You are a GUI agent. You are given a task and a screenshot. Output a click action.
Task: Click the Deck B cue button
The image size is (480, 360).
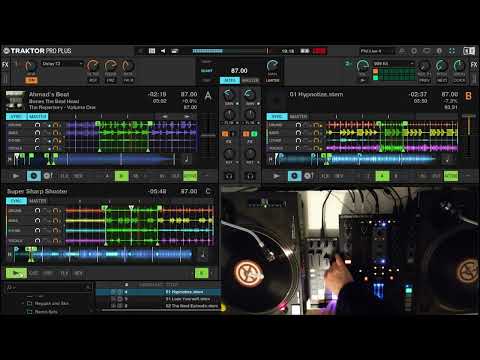[295, 176]
